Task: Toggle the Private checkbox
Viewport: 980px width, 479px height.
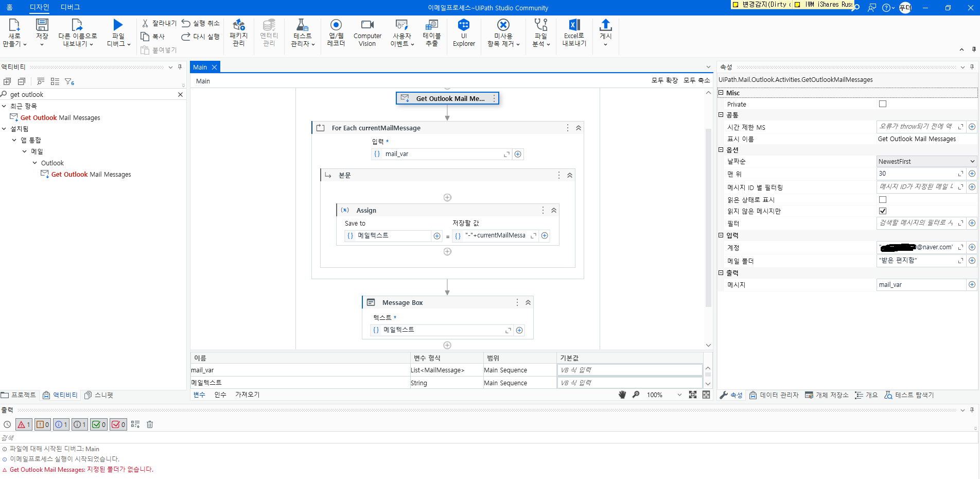Action: click(883, 104)
